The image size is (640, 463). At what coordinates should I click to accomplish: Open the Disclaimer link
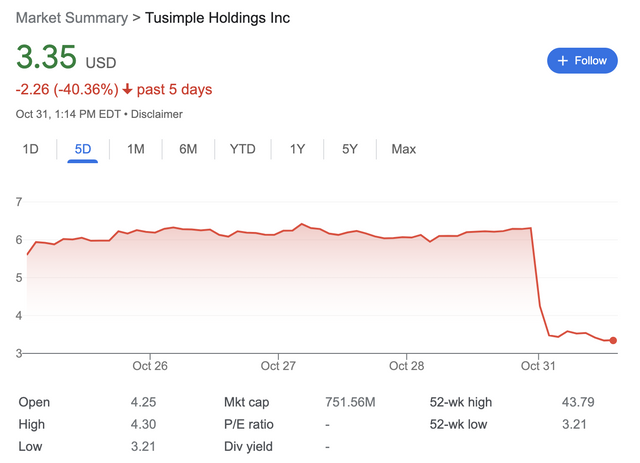pyautogui.click(x=157, y=114)
